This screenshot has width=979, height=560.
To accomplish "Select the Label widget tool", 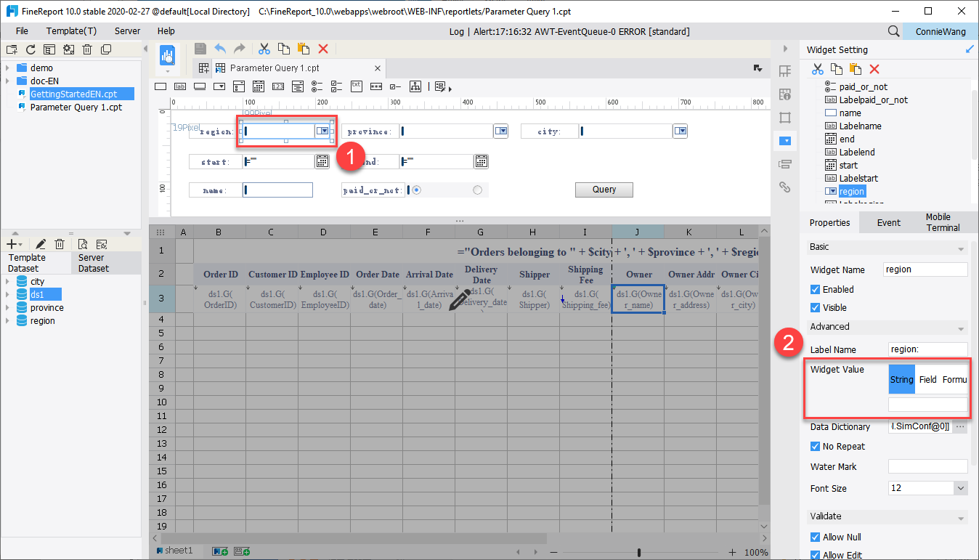I will 179,86.
